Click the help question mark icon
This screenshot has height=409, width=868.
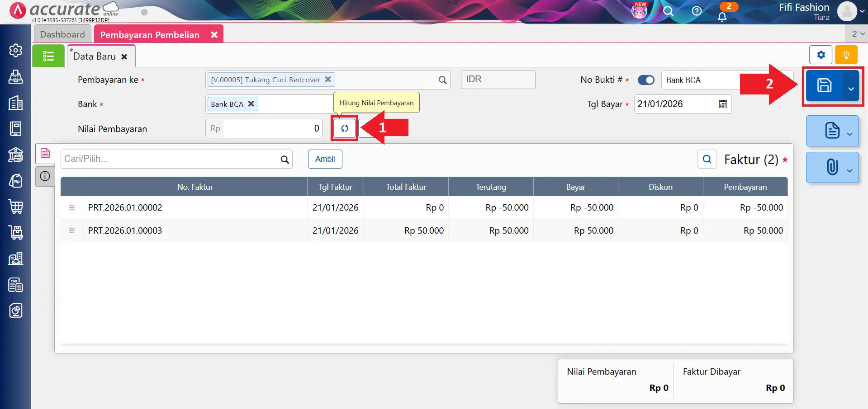[697, 11]
